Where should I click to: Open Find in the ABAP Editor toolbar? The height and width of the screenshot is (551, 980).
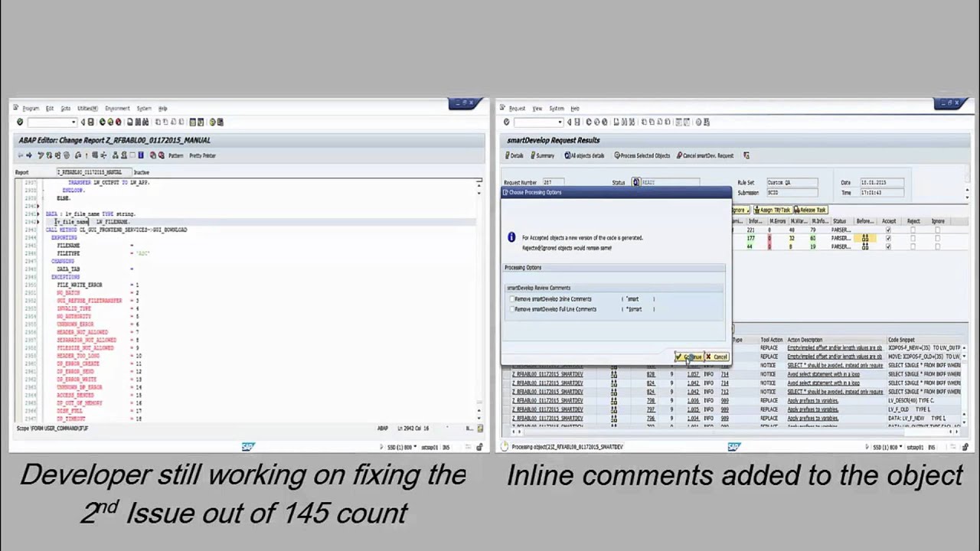pos(138,122)
